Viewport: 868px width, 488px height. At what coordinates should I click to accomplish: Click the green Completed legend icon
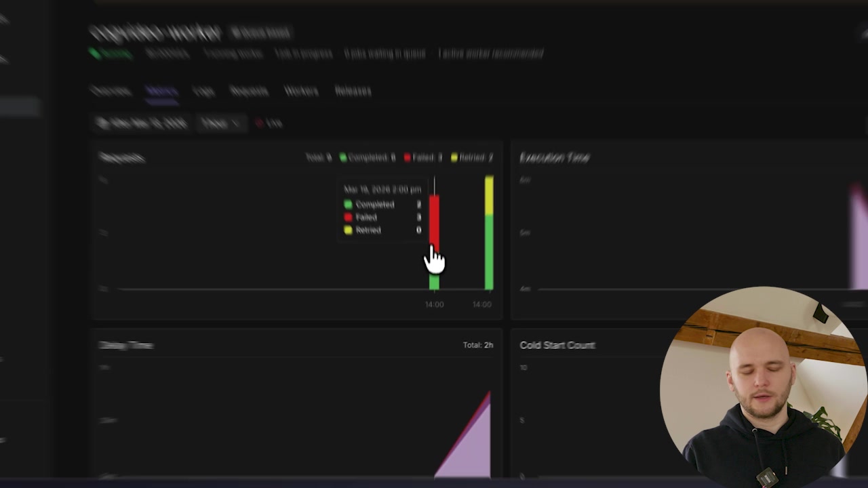coord(343,157)
